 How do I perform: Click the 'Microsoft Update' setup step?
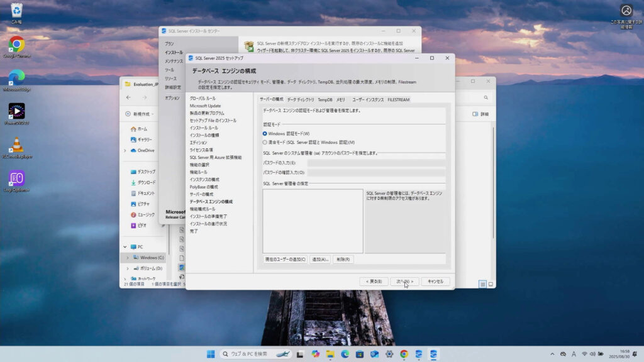click(205, 106)
